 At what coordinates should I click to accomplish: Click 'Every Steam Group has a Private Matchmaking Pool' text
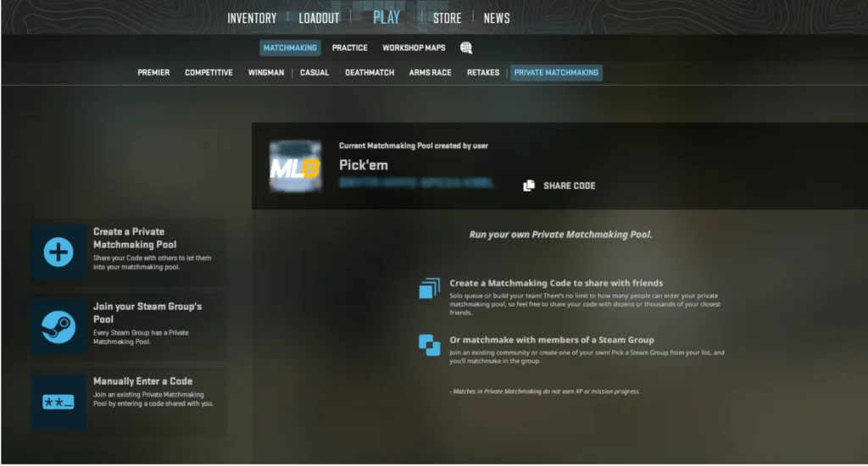coord(142,337)
